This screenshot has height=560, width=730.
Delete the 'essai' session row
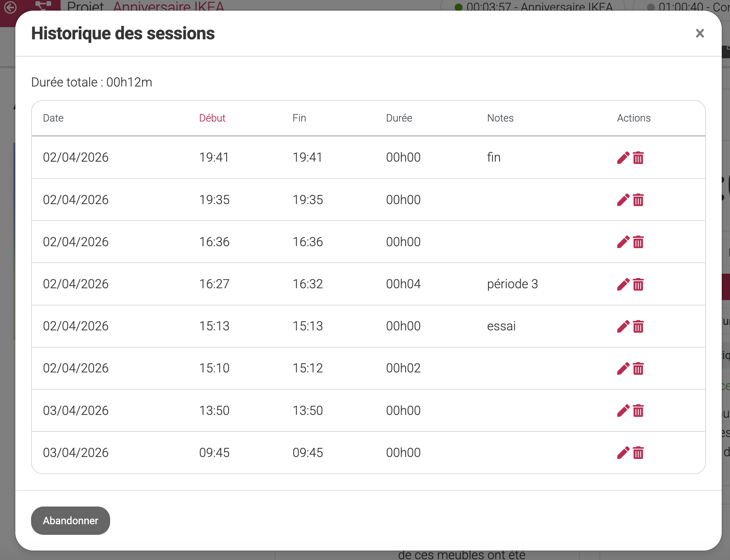pyautogui.click(x=638, y=326)
